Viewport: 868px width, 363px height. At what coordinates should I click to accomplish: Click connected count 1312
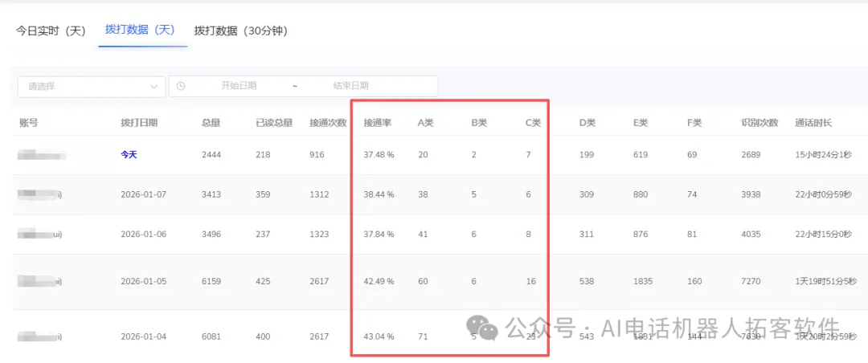pyautogui.click(x=319, y=195)
